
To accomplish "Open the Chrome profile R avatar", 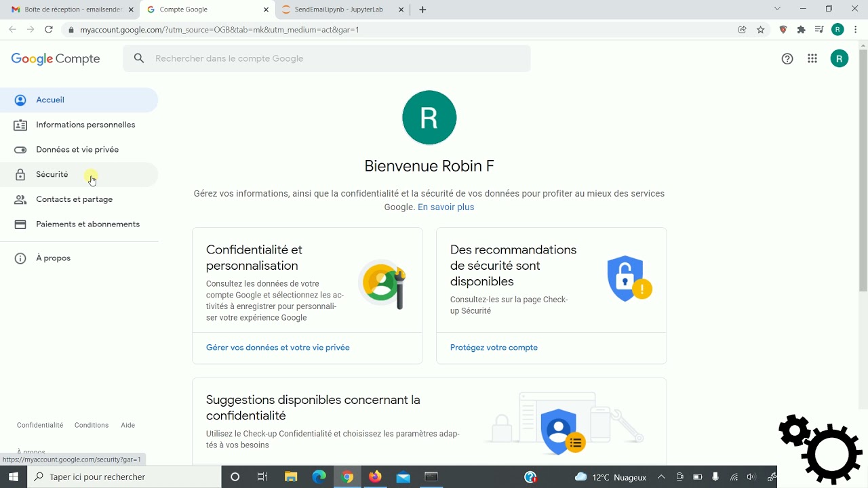I will pyautogui.click(x=837, y=30).
